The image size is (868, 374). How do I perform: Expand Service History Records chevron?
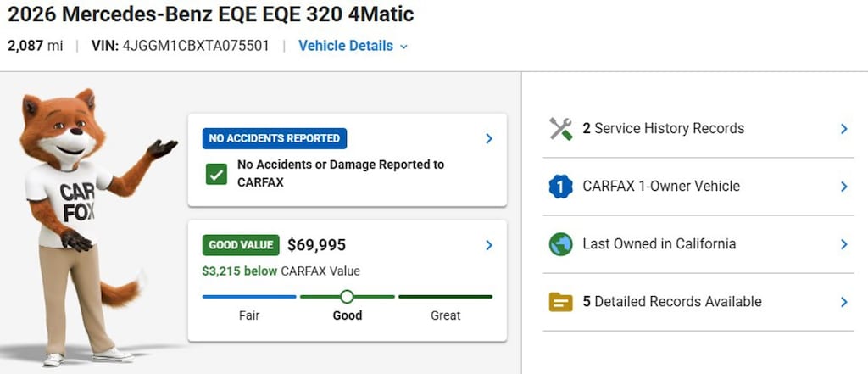pos(843,129)
